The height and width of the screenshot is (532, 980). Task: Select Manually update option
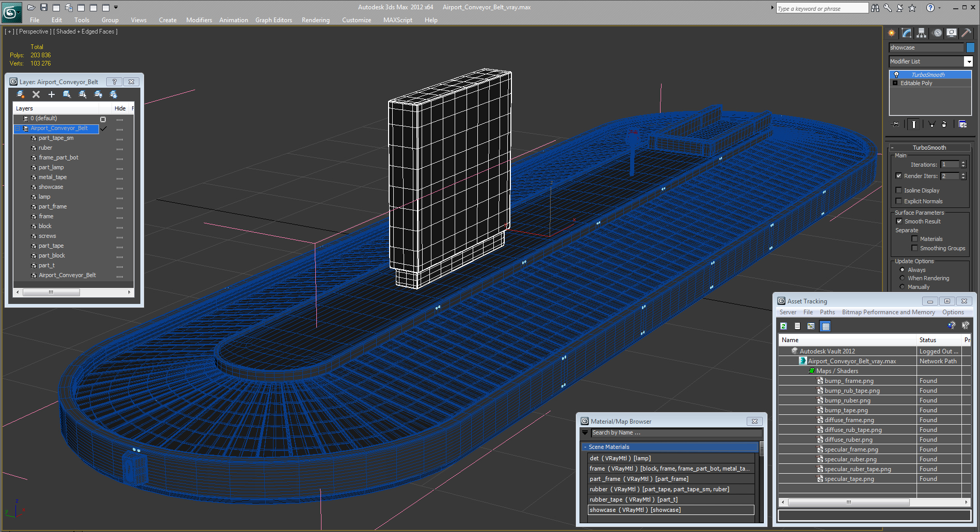click(x=902, y=287)
